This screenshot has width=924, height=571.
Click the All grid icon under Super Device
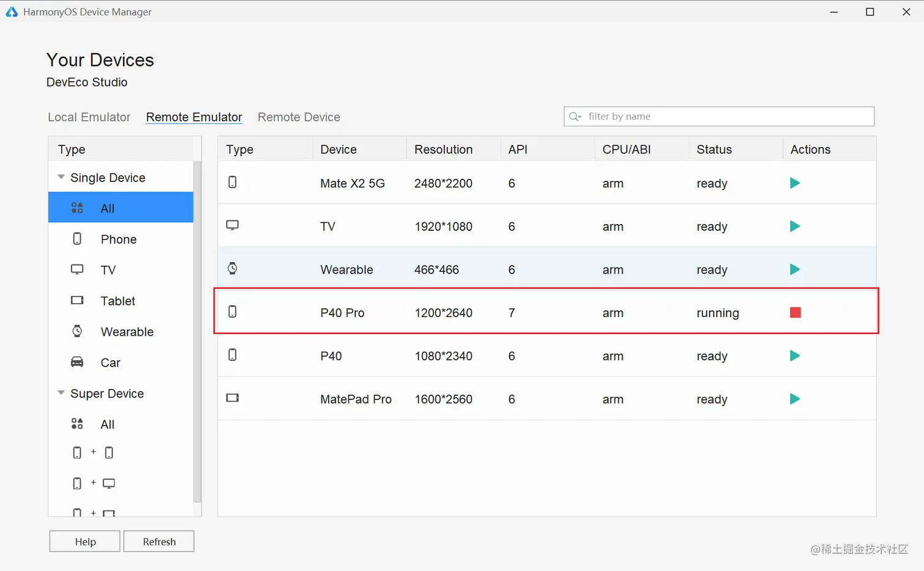(x=77, y=424)
